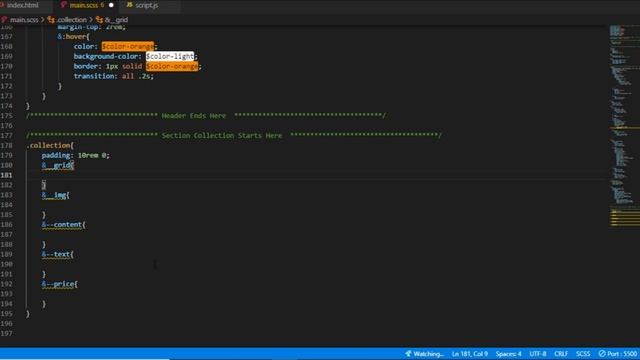Image resolution: width=640 pixels, height=360 pixels.
Task: Click 'padding: 10rem 0;' declaration
Action: (x=76, y=156)
